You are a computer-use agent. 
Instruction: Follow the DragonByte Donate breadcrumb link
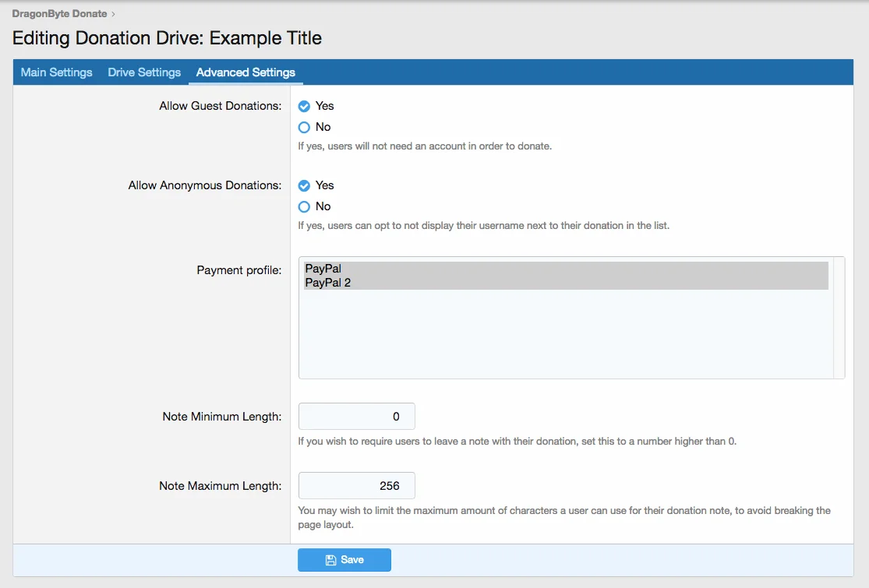pyautogui.click(x=59, y=14)
